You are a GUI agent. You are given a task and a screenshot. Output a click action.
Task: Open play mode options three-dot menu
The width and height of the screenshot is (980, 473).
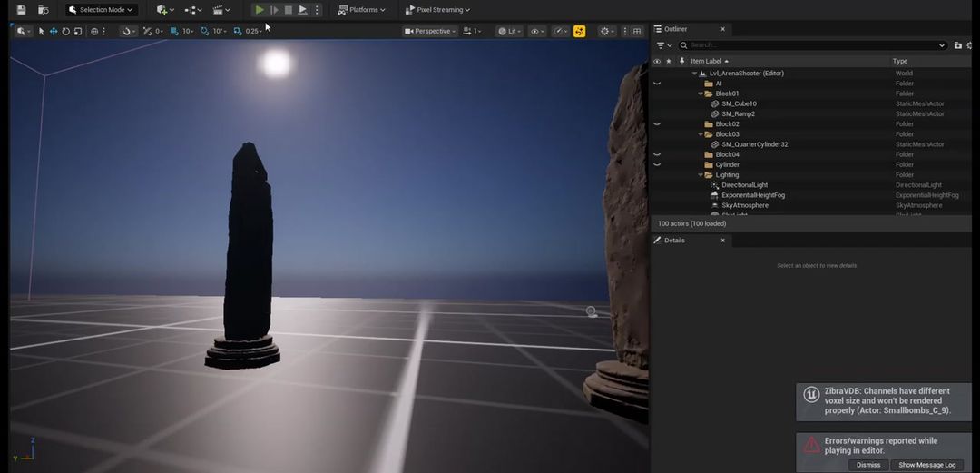317,10
